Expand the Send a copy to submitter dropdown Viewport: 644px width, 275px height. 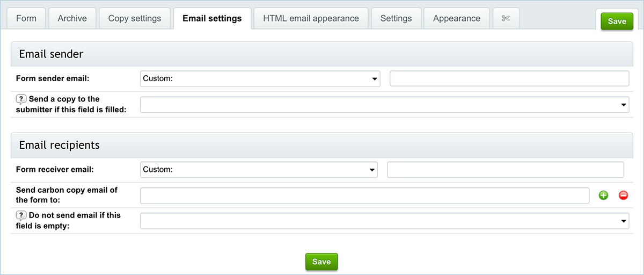pyautogui.click(x=384, y=105)
